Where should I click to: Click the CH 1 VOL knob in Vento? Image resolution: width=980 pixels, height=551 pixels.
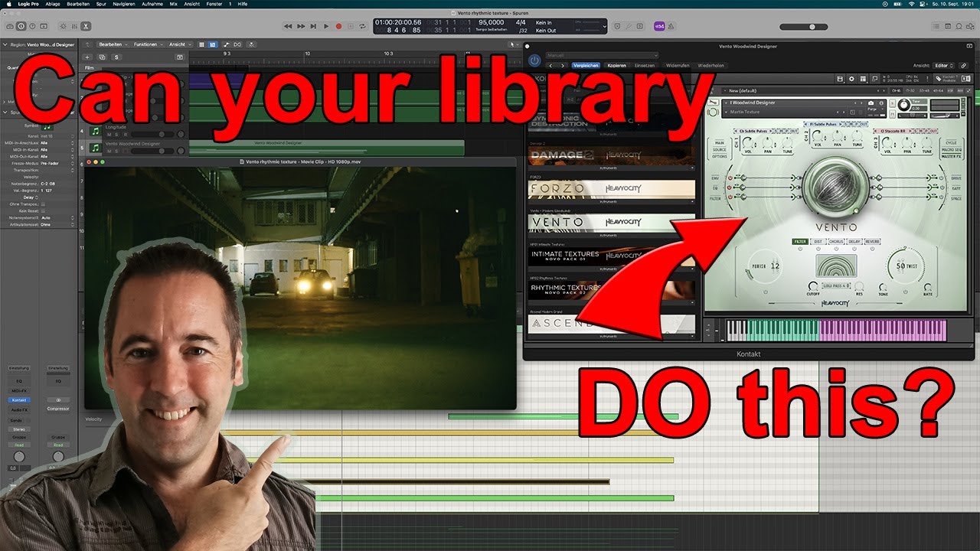[x=747, y=143]
